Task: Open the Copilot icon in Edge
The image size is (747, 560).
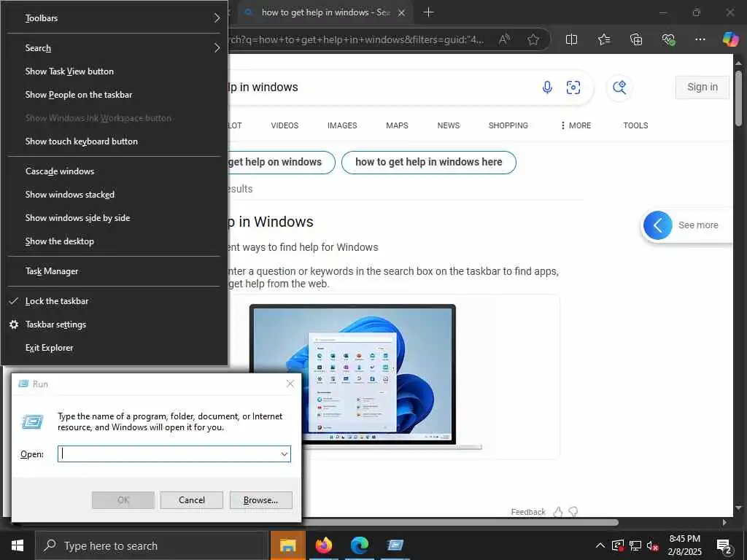Action: coord(730,39)
